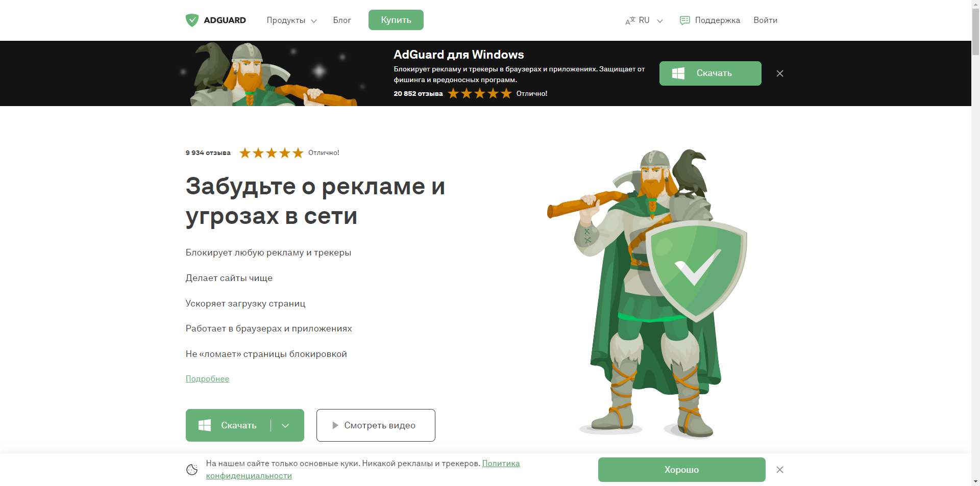980x486 pixels.
Task: Click the support chat bubble icon
Action: (685, 20)
